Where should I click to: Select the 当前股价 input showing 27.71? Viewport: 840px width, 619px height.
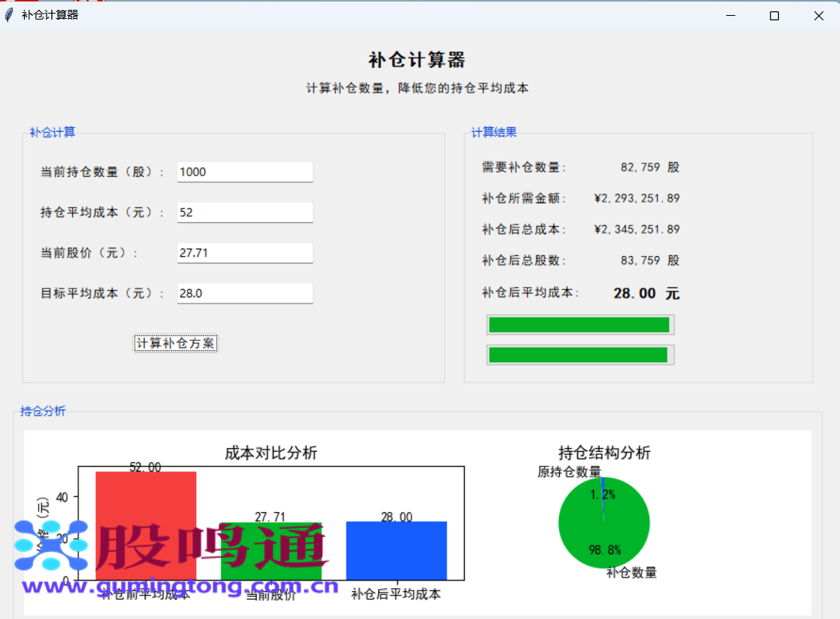pos(244,252)
